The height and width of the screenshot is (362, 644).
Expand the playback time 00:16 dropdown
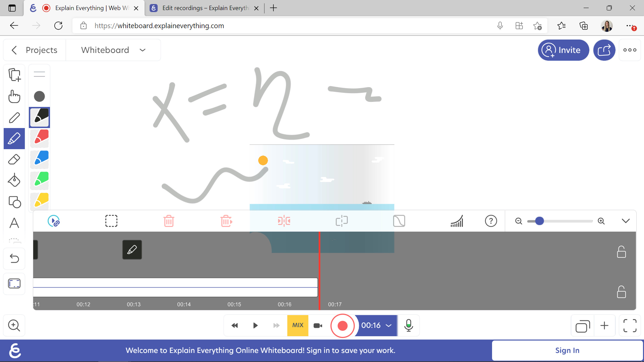click(389, 325)
